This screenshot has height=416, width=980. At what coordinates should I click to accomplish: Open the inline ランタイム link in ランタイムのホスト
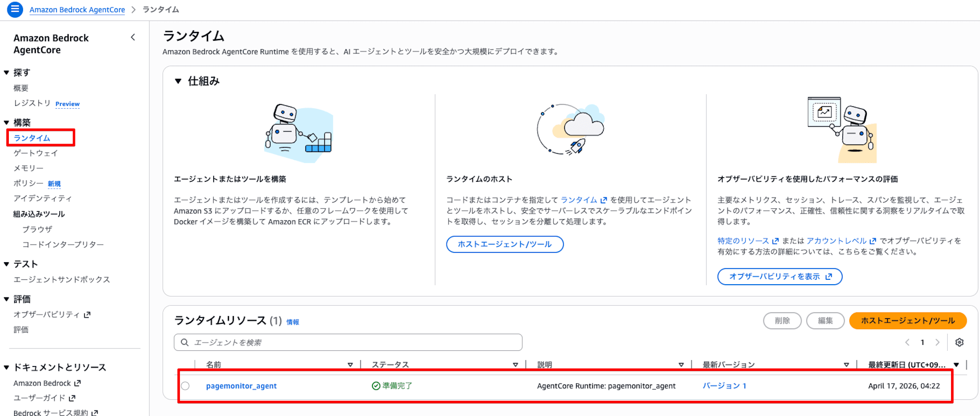point(579,200)
